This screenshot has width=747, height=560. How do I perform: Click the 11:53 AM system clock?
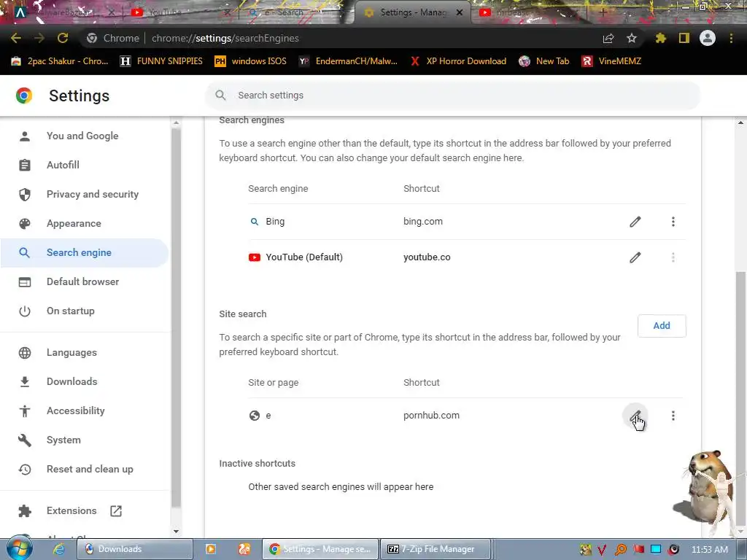pyautogui.click(x=709, y=550)
